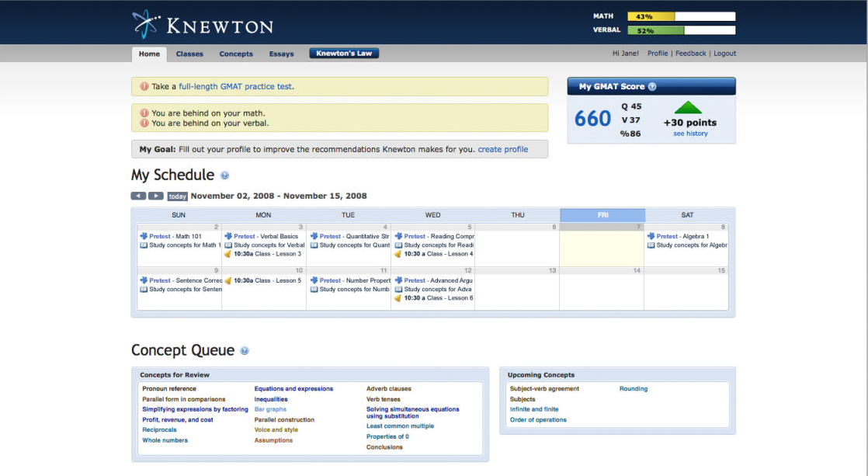
Task: Open the Concept Queue help icon
Action: 244,351
